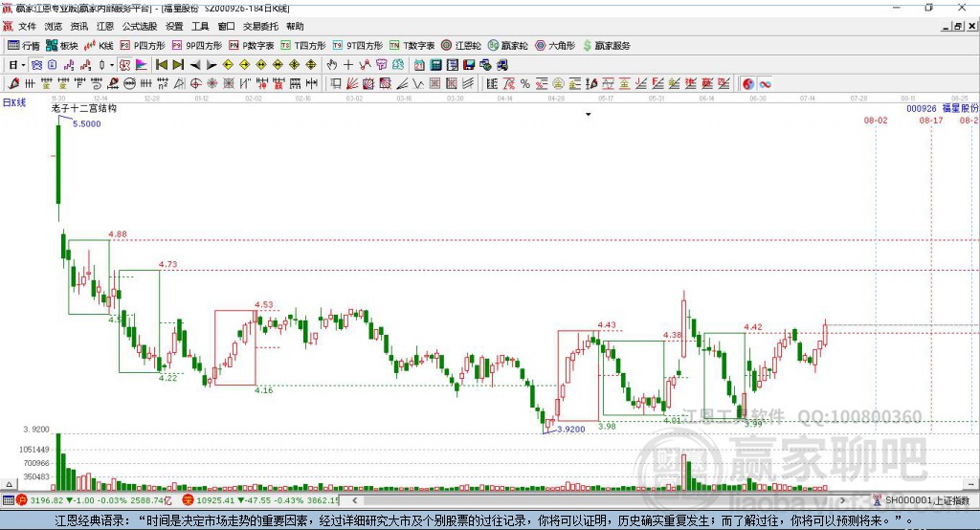Open the T四方形 tool
980x530 pixels.
(x=303, y=46)
